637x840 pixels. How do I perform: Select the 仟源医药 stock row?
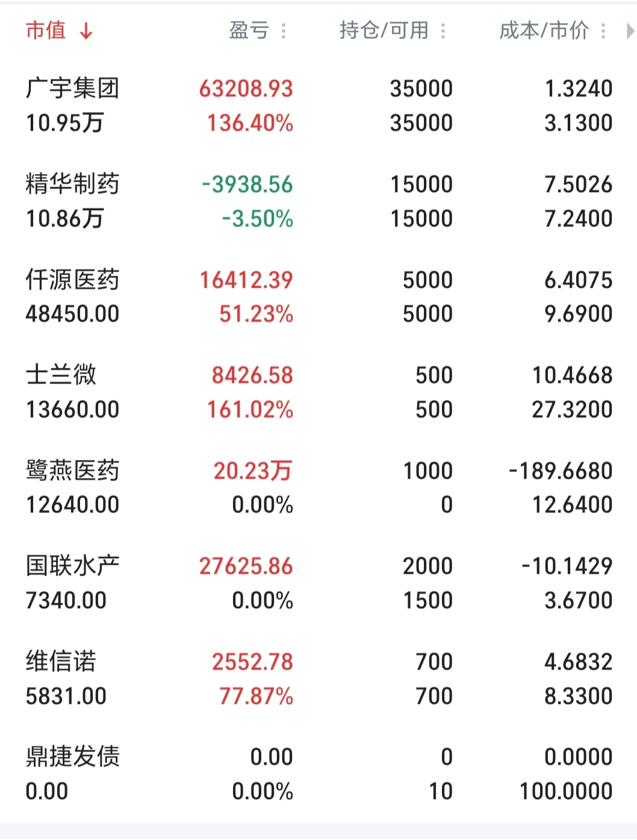(72, 280)
